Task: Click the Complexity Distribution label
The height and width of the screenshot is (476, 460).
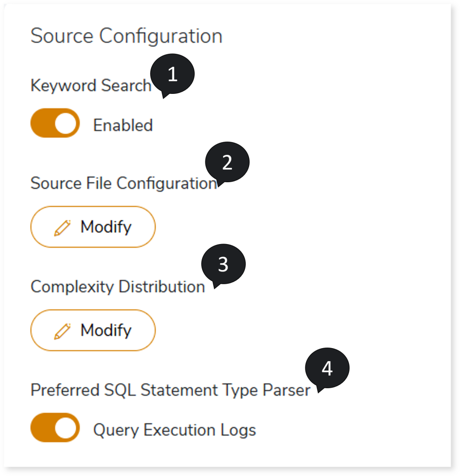Action: pyautogui.click(x=118, y=287)
